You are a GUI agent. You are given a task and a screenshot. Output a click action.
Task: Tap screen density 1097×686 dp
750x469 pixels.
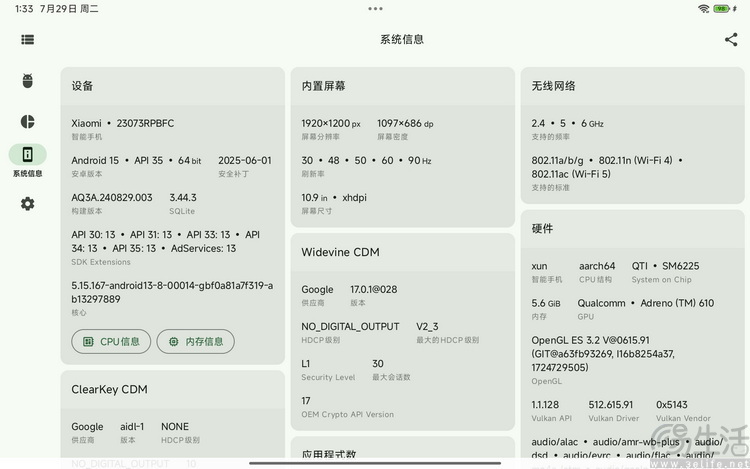[405, 123]
